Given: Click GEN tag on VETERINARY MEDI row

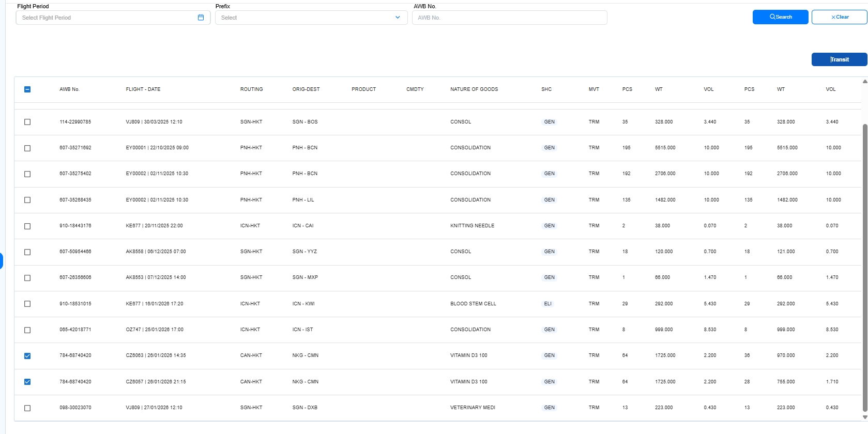Looking at the screenshot, I should [549, 408].
